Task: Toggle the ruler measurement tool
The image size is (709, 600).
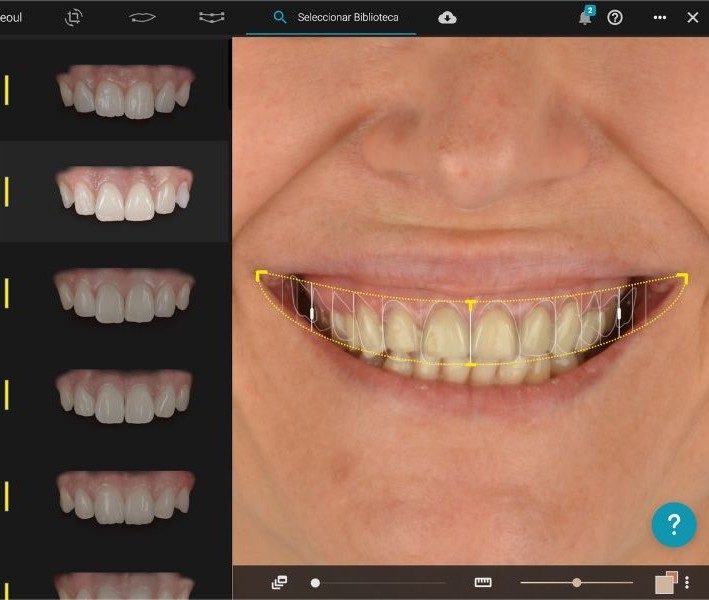Action: pos(483,582)
